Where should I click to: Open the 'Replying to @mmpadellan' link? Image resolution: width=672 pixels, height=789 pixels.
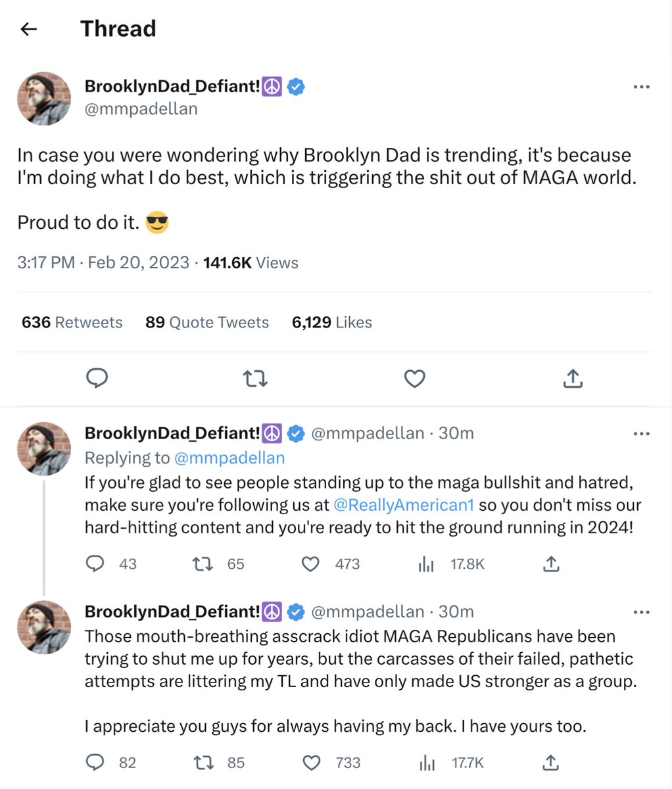pos(229,458)
